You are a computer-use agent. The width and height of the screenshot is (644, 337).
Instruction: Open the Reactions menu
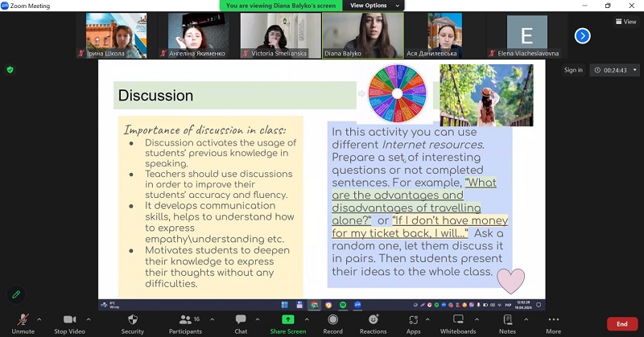[373, 324]
